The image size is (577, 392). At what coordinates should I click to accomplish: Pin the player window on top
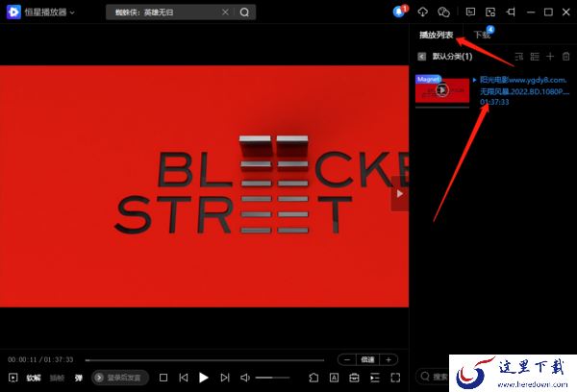click(x=511, y=12)
